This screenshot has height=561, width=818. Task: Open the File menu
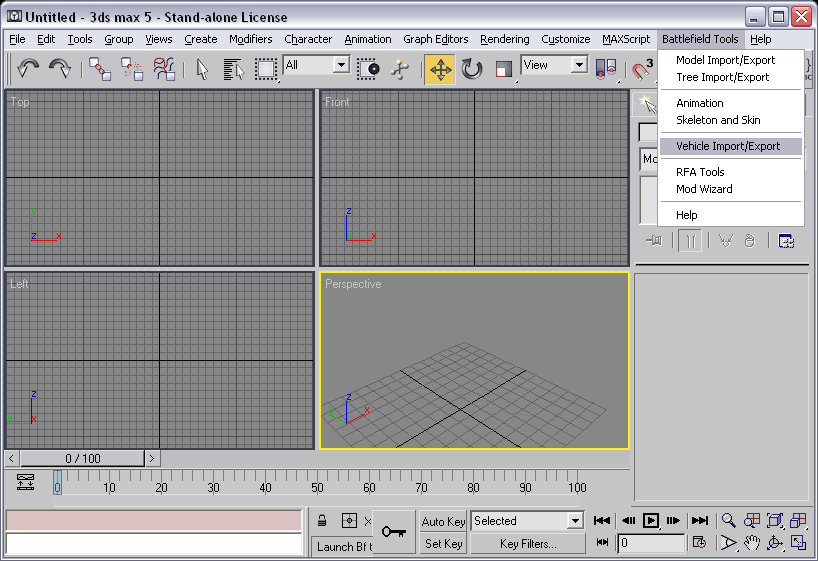tap(17, 39)
